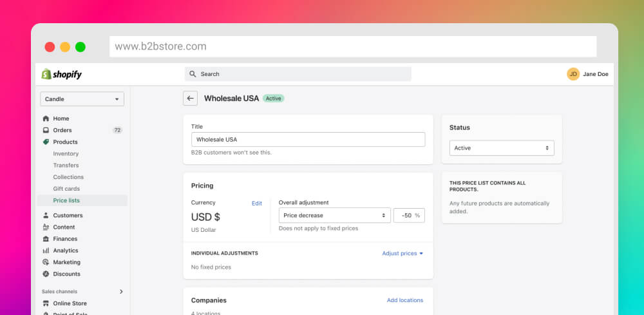
Task: Click the Customers person icon
Action: click(x=46, y=215)
